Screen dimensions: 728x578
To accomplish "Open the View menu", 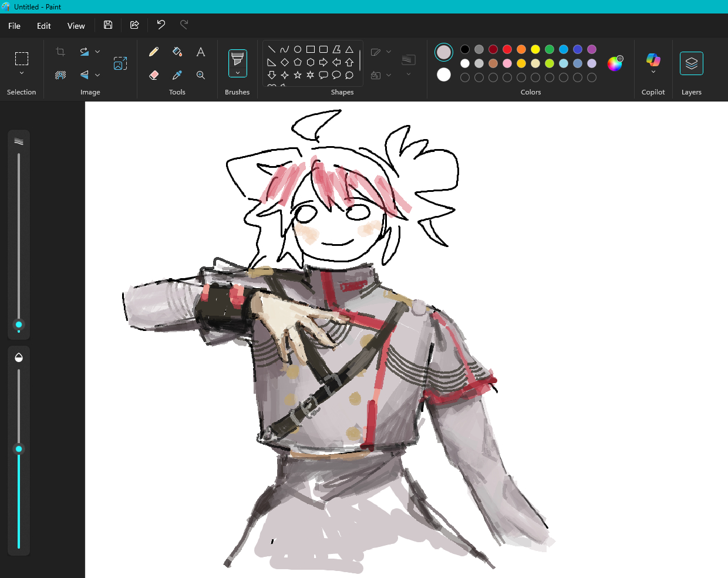I will [76, 26].
